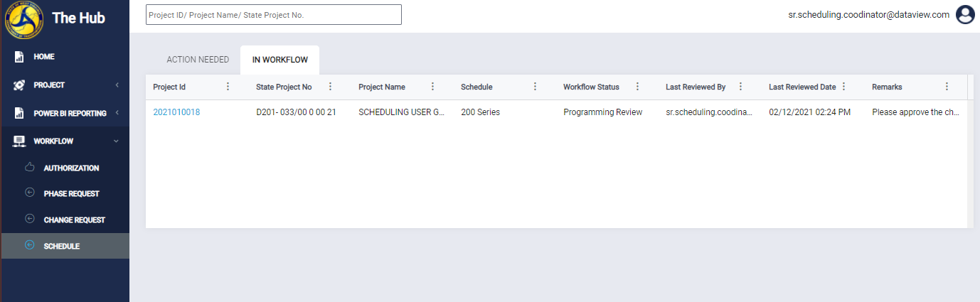This screenshot has width=980, height=302.
Task: Sort by Last Reviewed By header
Action: tap(696, 87)
